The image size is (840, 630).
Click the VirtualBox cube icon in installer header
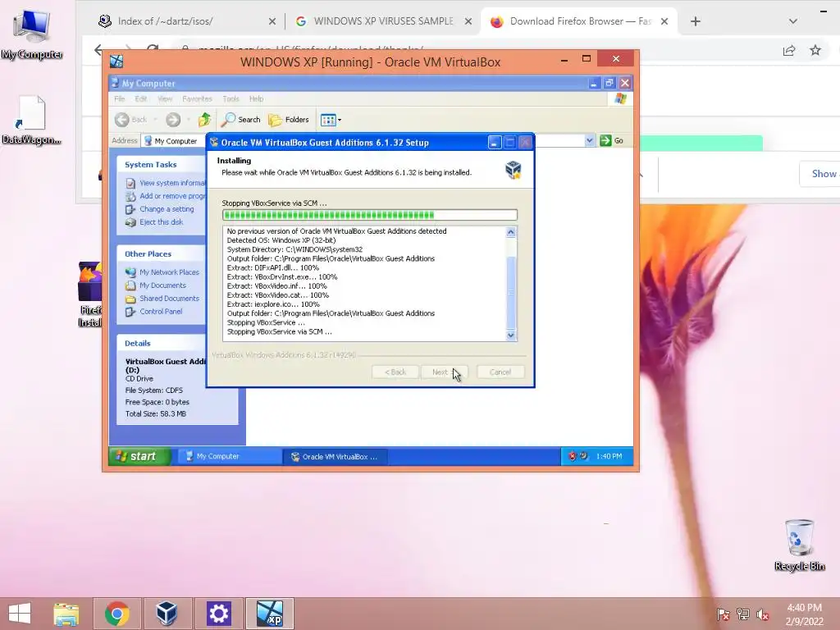click(x=514, y=169)
